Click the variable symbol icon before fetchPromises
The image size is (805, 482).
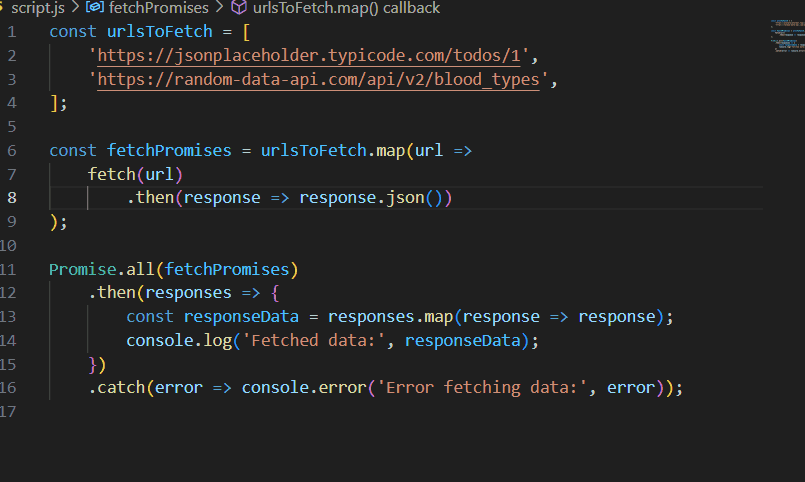(96, 8)
